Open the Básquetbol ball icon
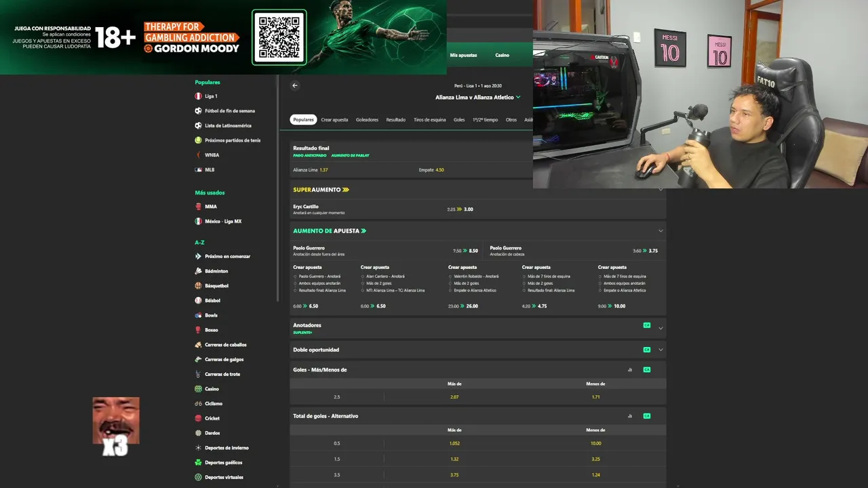Screen dimensions: 868x488 coord(198,286)
